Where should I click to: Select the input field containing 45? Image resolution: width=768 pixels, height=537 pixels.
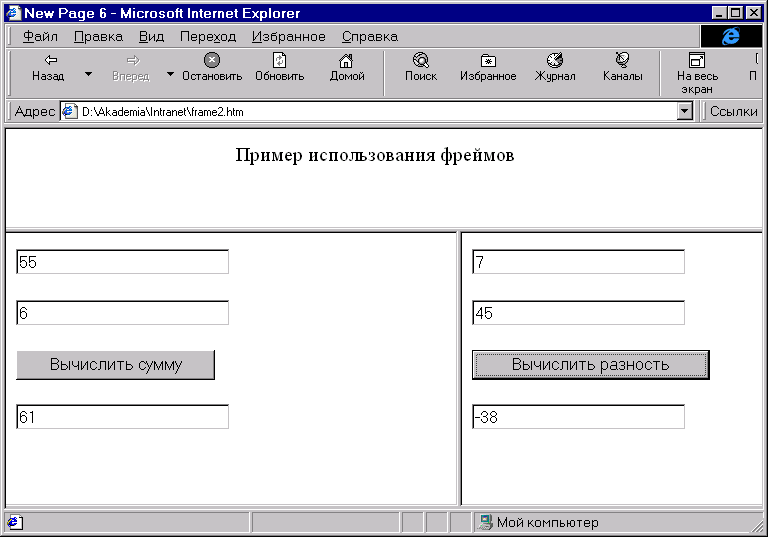point(578,313)
